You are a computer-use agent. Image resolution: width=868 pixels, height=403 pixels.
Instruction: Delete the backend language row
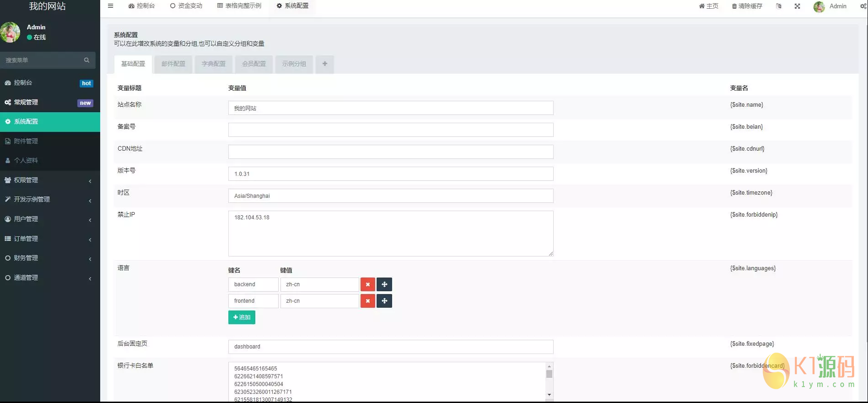click(x=367, y=284)
